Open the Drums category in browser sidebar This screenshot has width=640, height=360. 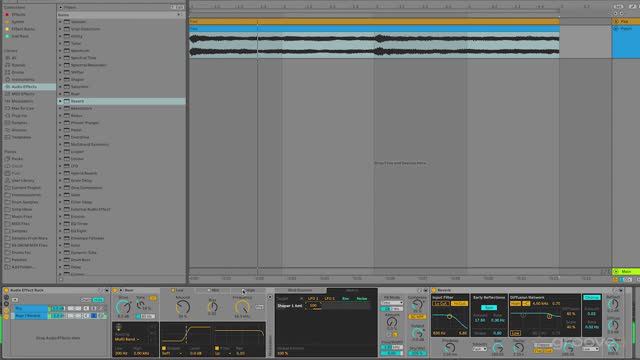pyautogui.click(x=18, y=72)
